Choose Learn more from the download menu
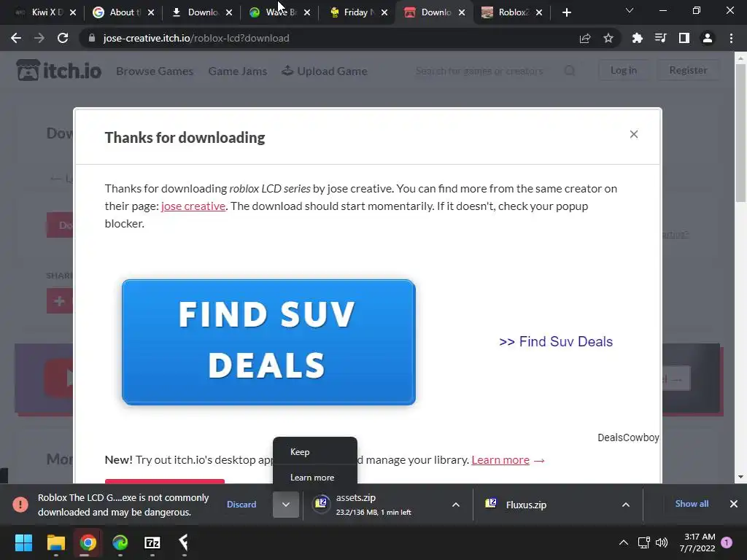747x560 pixels. click(315, 477)
